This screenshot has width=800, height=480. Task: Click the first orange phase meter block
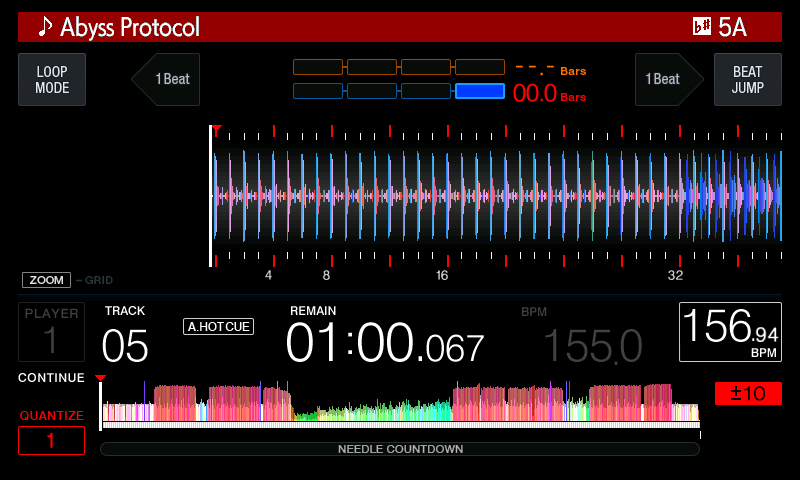(x=318, y=67)
